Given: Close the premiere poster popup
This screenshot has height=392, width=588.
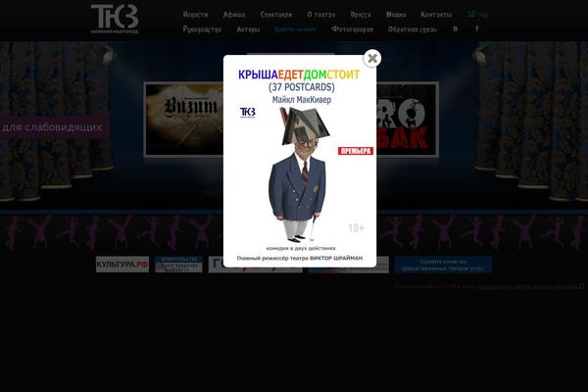Looking at the screenshot, I should pyautogui.click(x=372, y=59).
